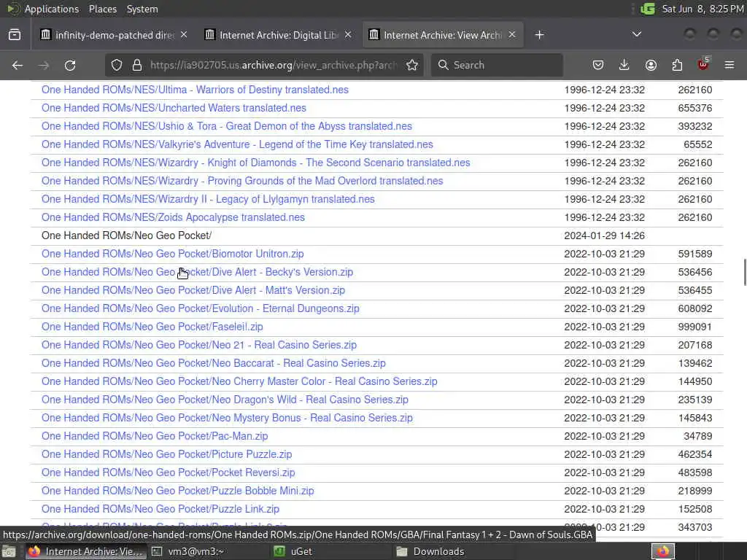Open the Firefox account icon

[x=651, y=65]
